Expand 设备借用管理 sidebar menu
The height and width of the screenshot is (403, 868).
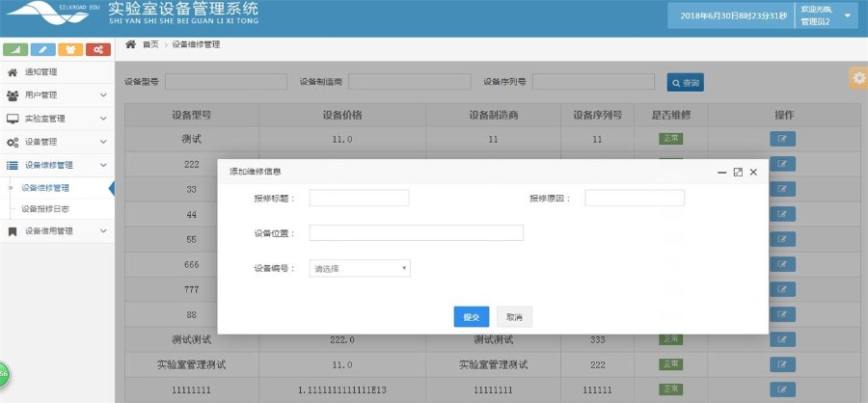point(57,230)
